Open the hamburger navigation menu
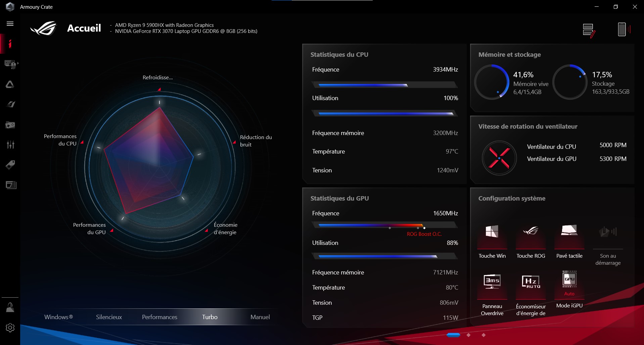The image size is (644, 345). [x=10, y=24]
